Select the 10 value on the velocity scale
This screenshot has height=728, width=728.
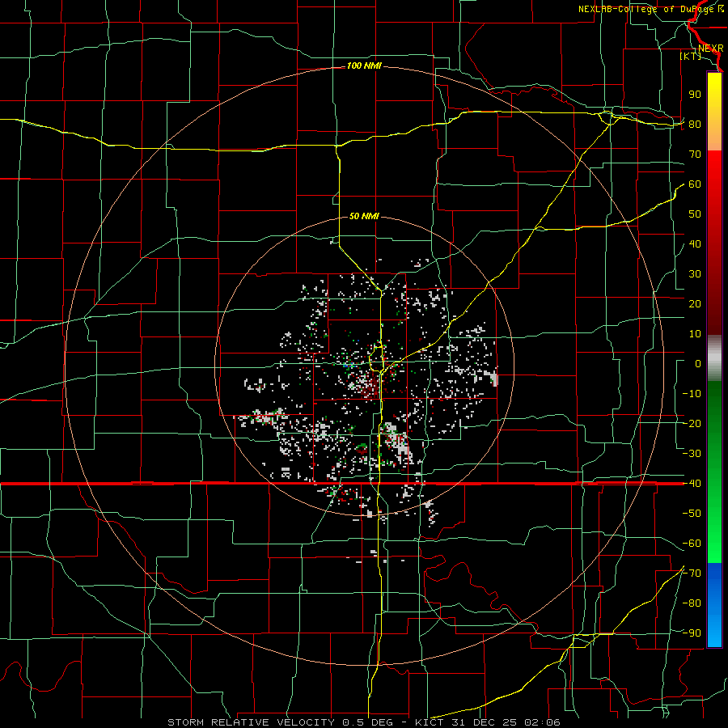[x=695, y=334]
